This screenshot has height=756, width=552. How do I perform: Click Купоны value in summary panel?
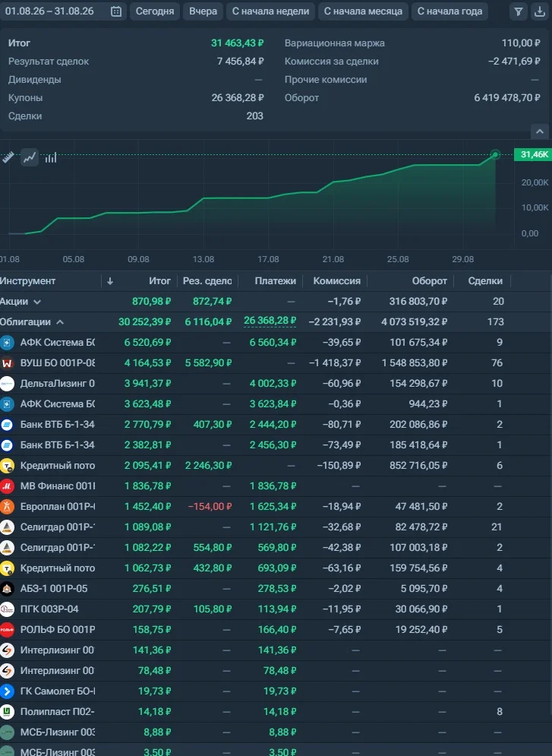(x=238, y=98)
